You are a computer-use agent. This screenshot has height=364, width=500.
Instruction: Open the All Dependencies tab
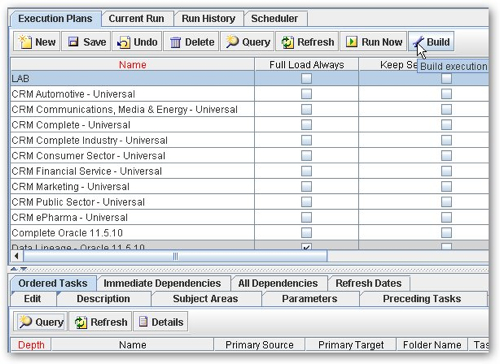[x=278, y=283]
